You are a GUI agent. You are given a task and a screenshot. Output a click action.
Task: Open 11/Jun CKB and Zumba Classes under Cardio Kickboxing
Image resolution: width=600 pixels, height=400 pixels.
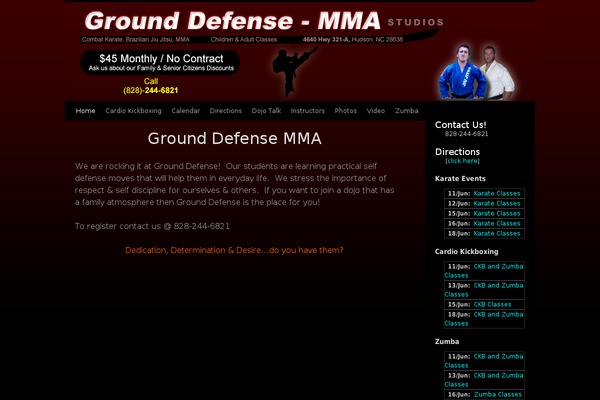(484, 271)
